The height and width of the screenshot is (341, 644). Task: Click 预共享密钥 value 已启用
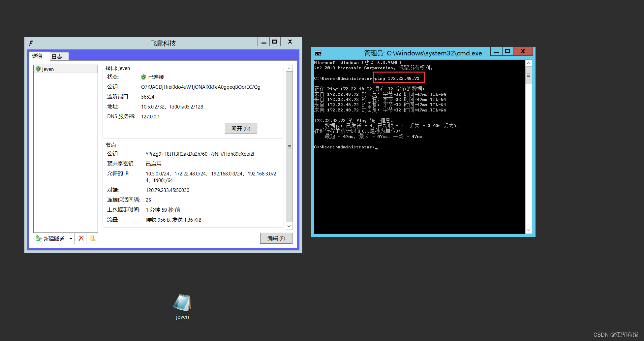click(x=154, y=164)
